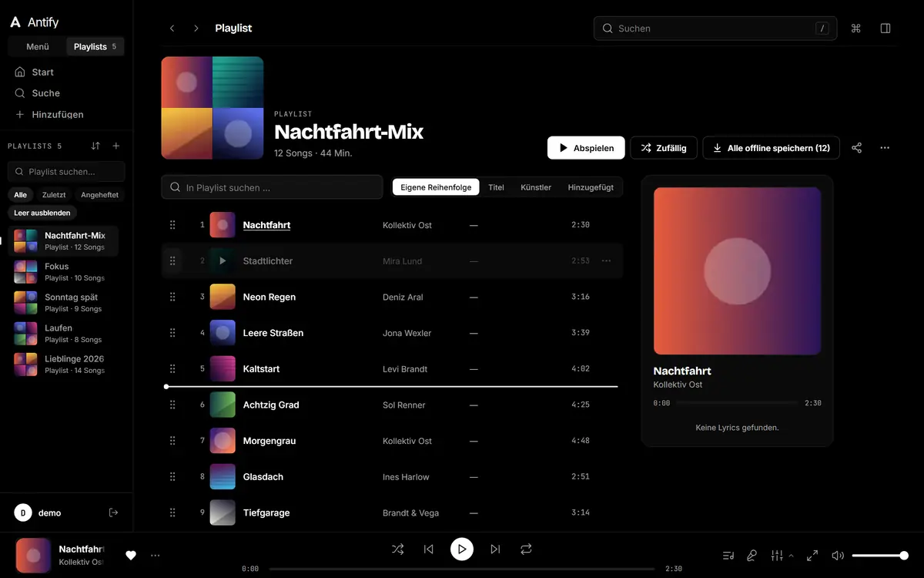The height and width of the screenshot is (578, 924).
Task: Mute audio with the speaker icon
Action: 838,555
